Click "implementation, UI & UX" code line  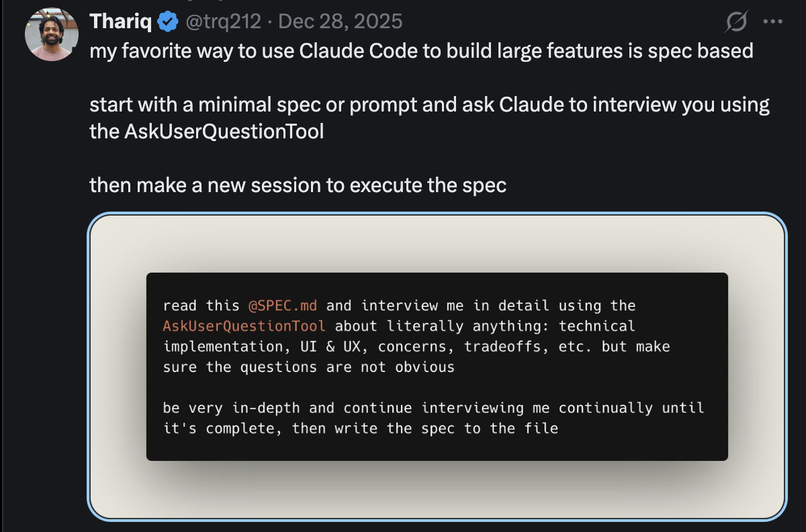click(269, 347)
